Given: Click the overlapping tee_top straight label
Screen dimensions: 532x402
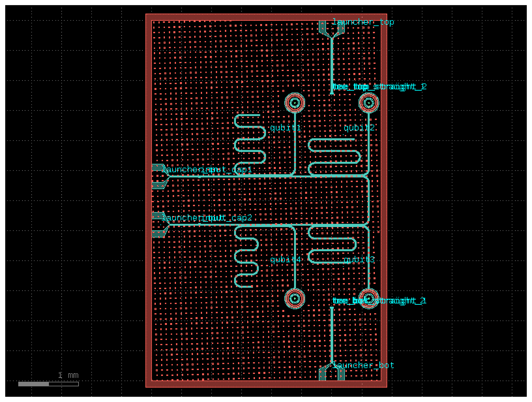Looking at the screenshot, I should click(x=379, y=86).
